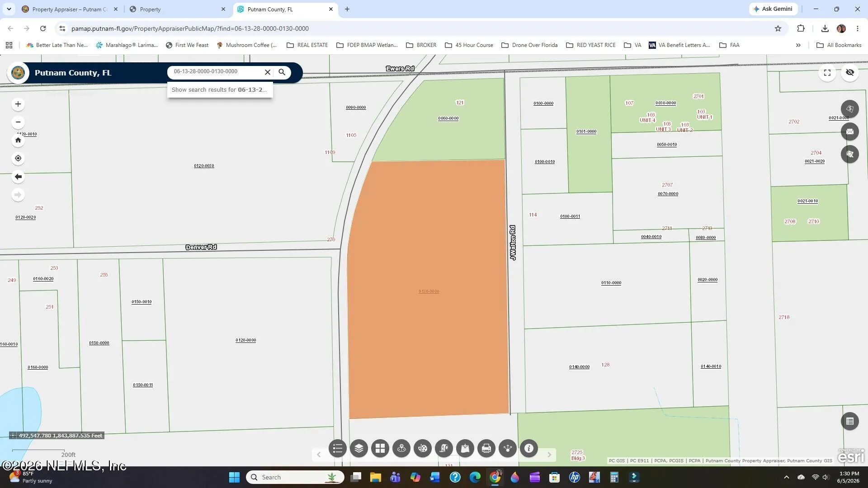Viewport: 868px width, 488px height.
Task: Open the map layers panel
Action: (x=359, y=448)
